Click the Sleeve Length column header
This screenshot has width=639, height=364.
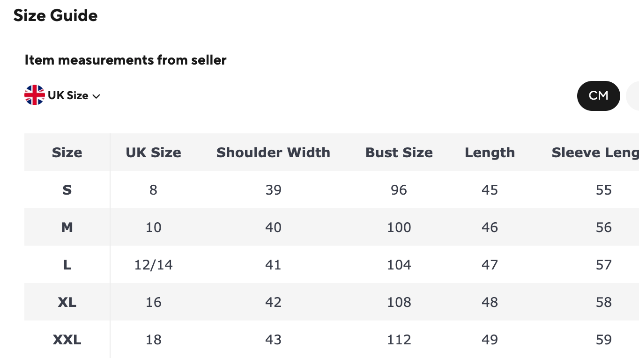595,153
